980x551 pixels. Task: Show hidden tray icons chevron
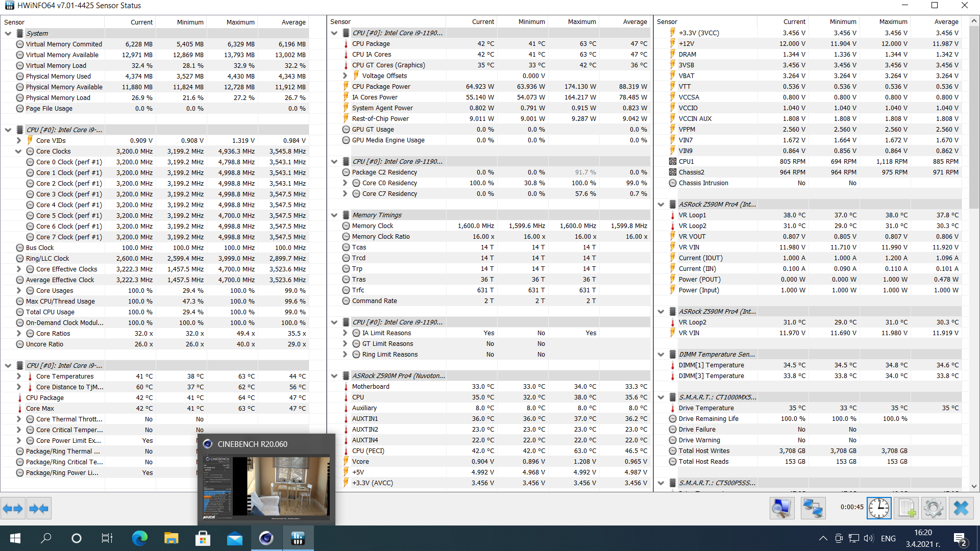pyautogui.click(x=823, y=538)
